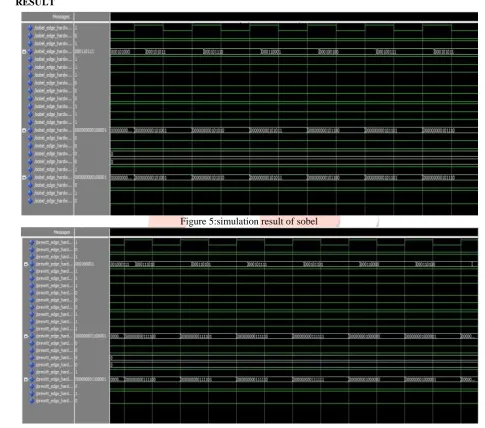Click the diamond icon of the bottommost sobel signal
Viewport: 485px width, 428px height.
[30, 201]
